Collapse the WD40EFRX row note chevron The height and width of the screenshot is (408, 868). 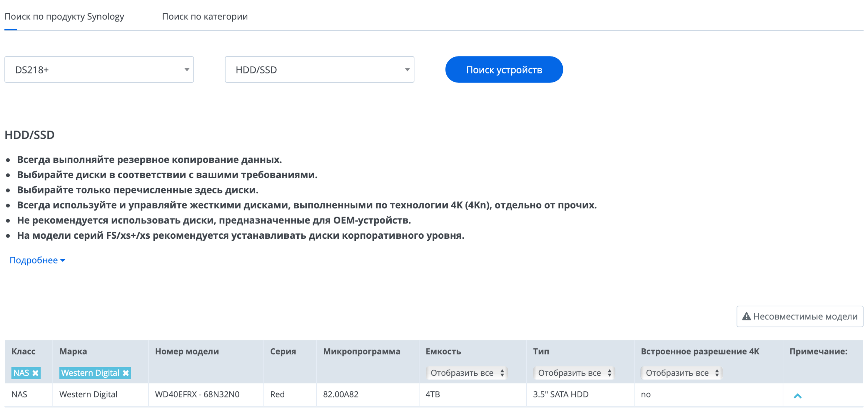tap(797, 396)
